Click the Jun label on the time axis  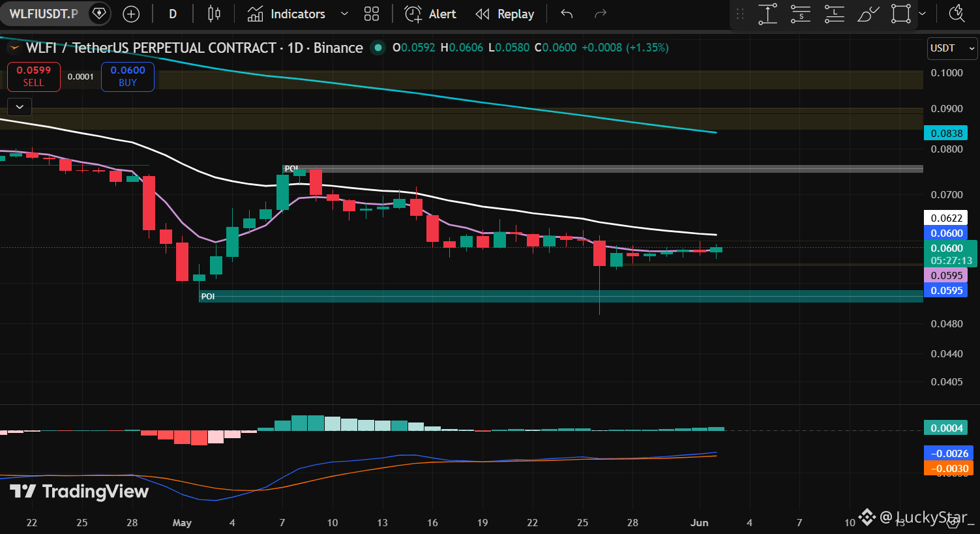coord(700,522)
